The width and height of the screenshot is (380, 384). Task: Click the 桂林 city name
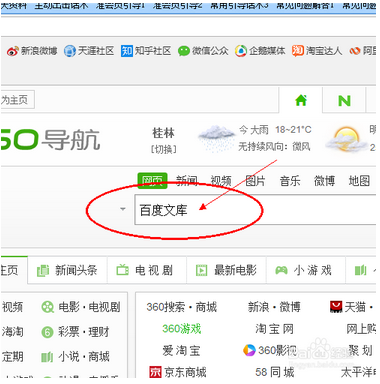tap(163, 133)
